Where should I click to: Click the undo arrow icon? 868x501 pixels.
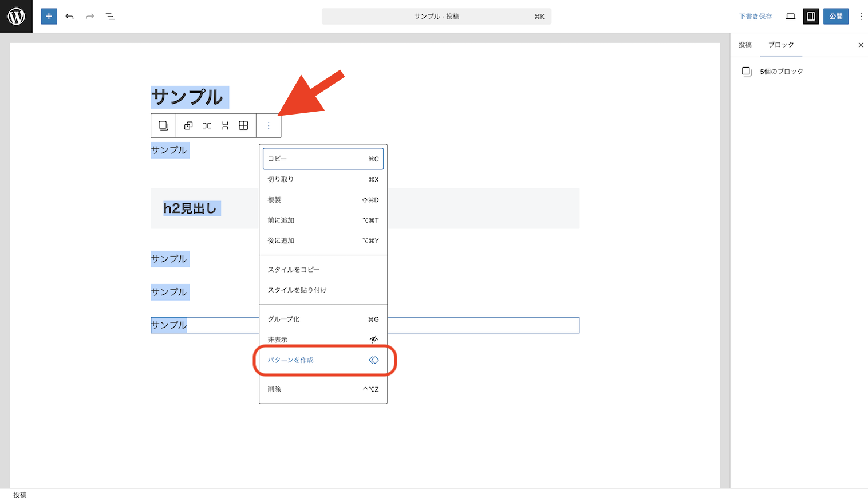click(69, 16)
